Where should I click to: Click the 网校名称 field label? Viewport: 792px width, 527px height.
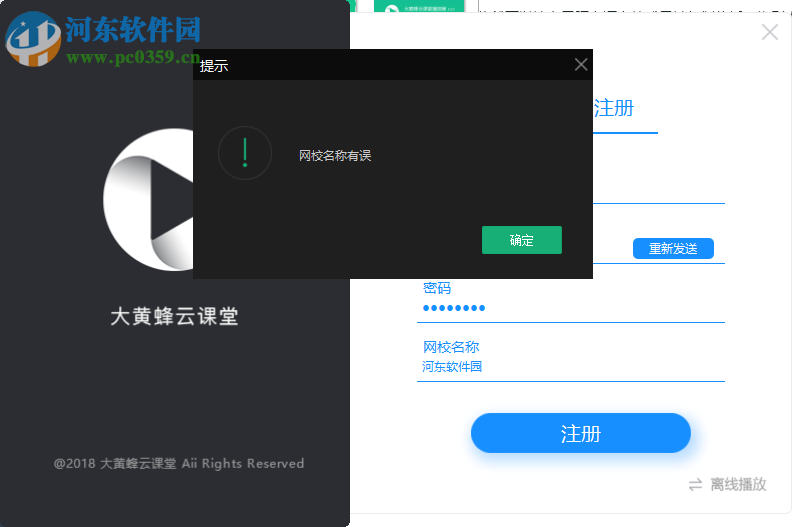tap(451, 347)
